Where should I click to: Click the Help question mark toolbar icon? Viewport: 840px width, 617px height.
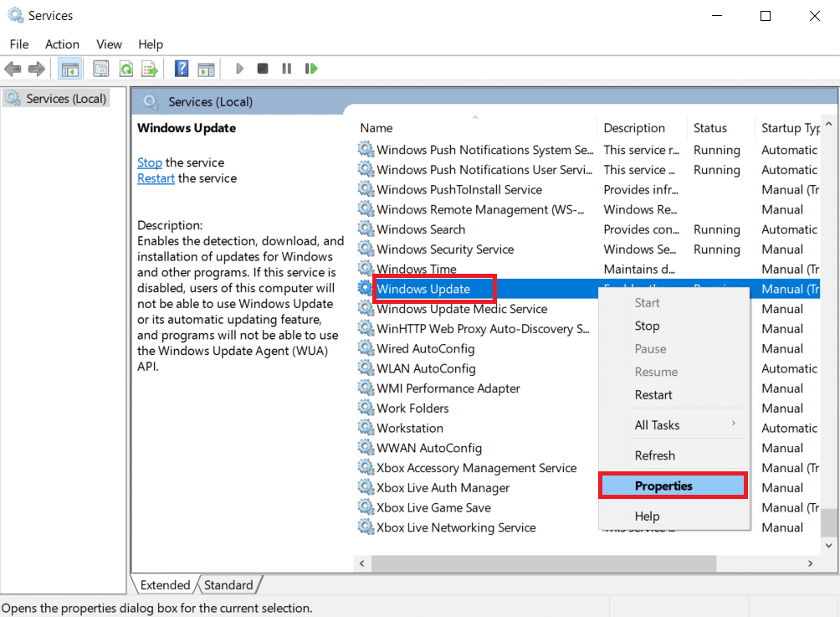click(181, 68)
